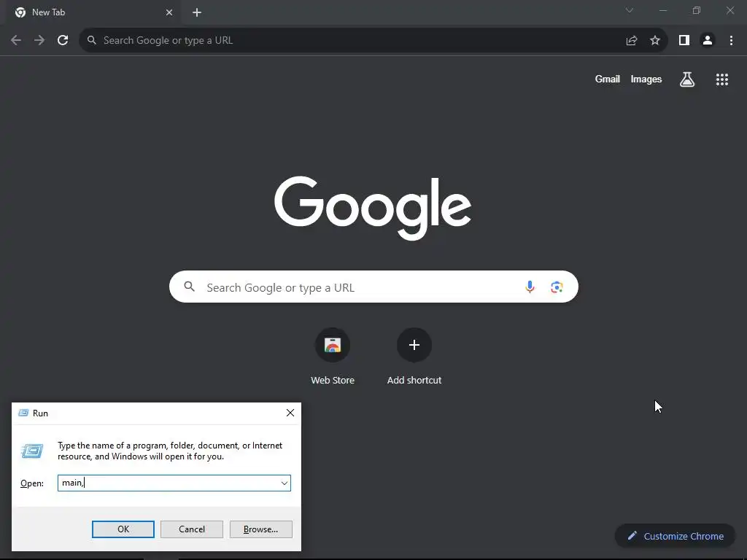Viewport: 747px width, 560px height.
Task: Start voice search with microphone icon
Action: click(x=530, y=287)
